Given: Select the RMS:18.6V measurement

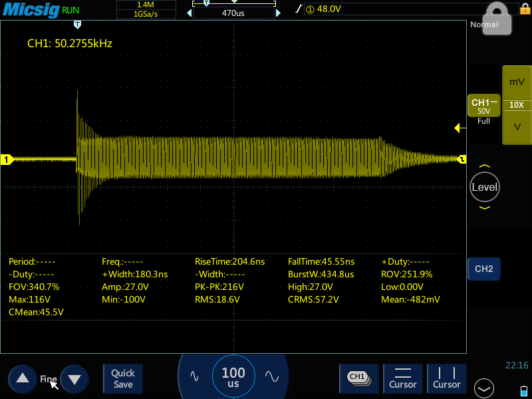Looking at the screenshot, I should pos(217,300).
